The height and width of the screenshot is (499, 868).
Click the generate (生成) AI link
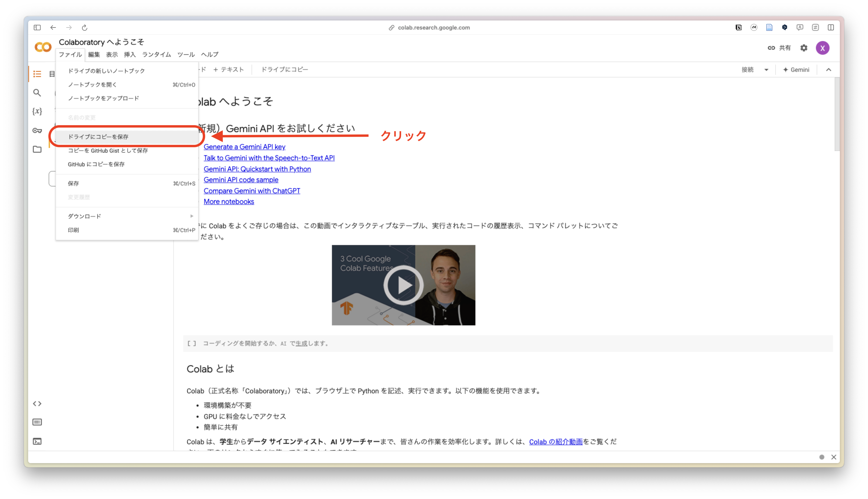click(301, 343)
